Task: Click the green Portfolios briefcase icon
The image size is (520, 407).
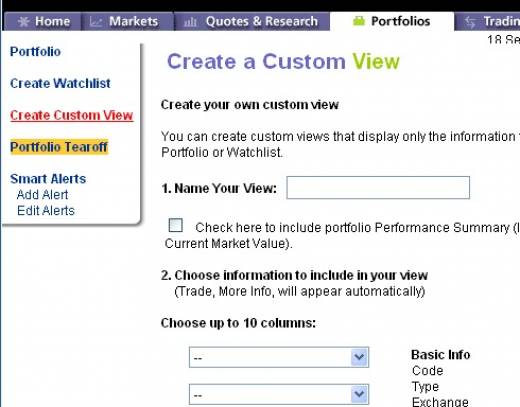Action: tap(359, 21)
